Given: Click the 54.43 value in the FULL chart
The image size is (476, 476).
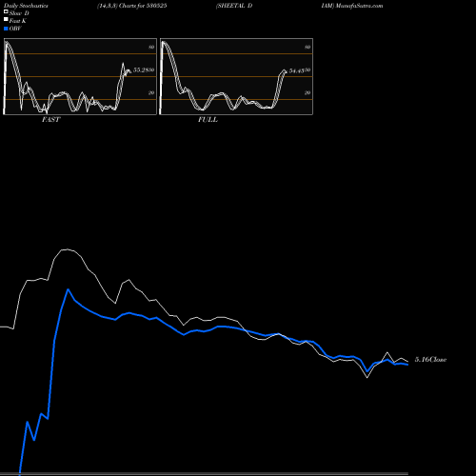Looking at the screenshot, I should [x=297, y=70].
